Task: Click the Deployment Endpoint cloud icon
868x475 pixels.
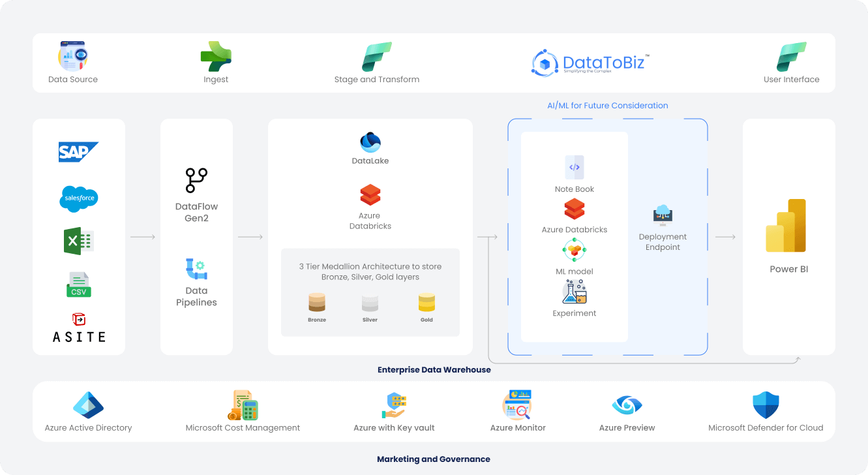Action: (663, 215)
